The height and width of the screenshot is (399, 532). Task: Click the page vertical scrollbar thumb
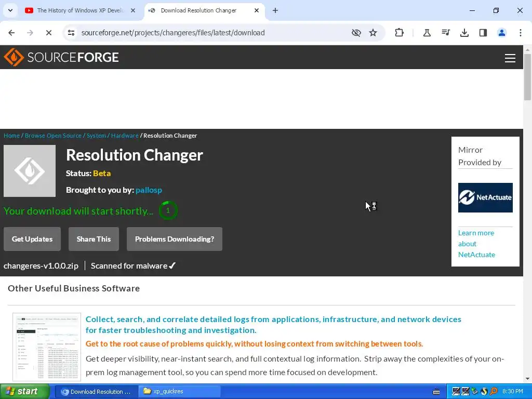click(527, 77)
